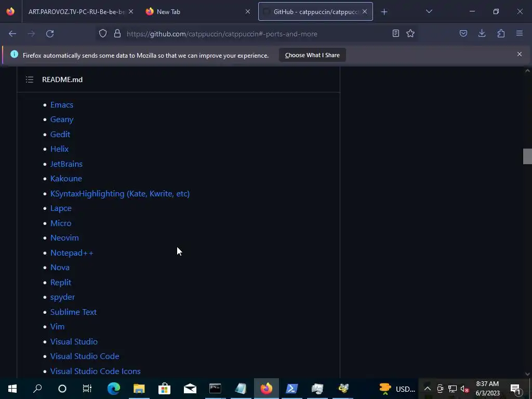Viewport: 532px width, 399px height.
Task: Open File Explorer from taskbar
Action: pyautogui.click(x=139, y=389)
